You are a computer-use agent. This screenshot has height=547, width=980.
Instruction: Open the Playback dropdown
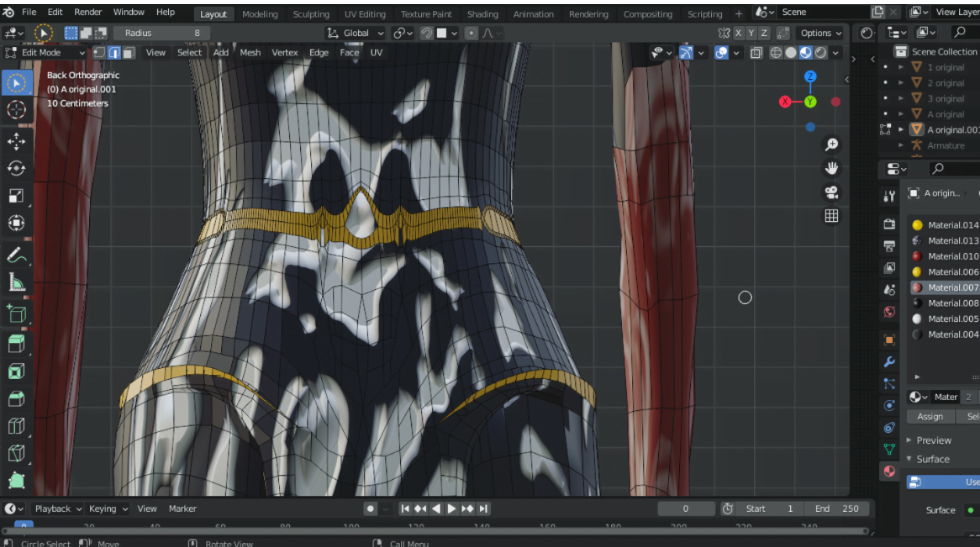point(58,509)
